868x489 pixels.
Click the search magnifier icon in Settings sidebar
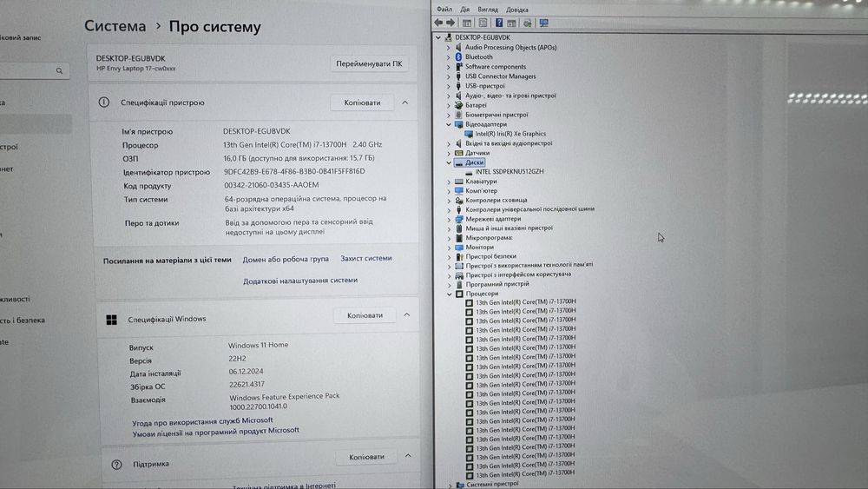coord(59,71)
